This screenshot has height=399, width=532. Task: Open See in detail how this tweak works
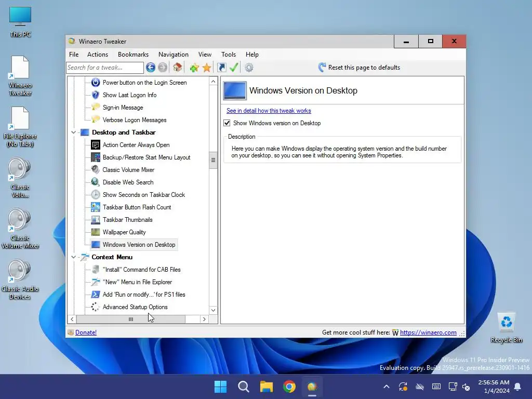click(269, 111)
